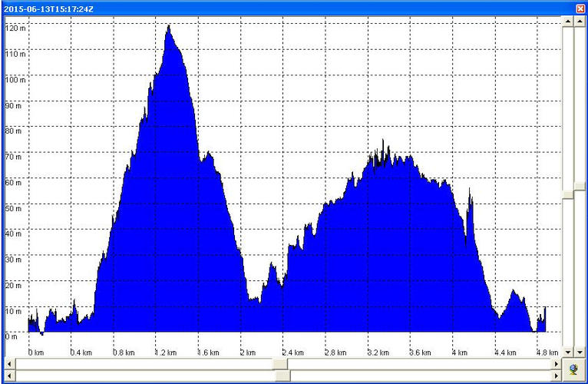Click the 0.8 km distance axis label
588x384 pixels.
124,353
